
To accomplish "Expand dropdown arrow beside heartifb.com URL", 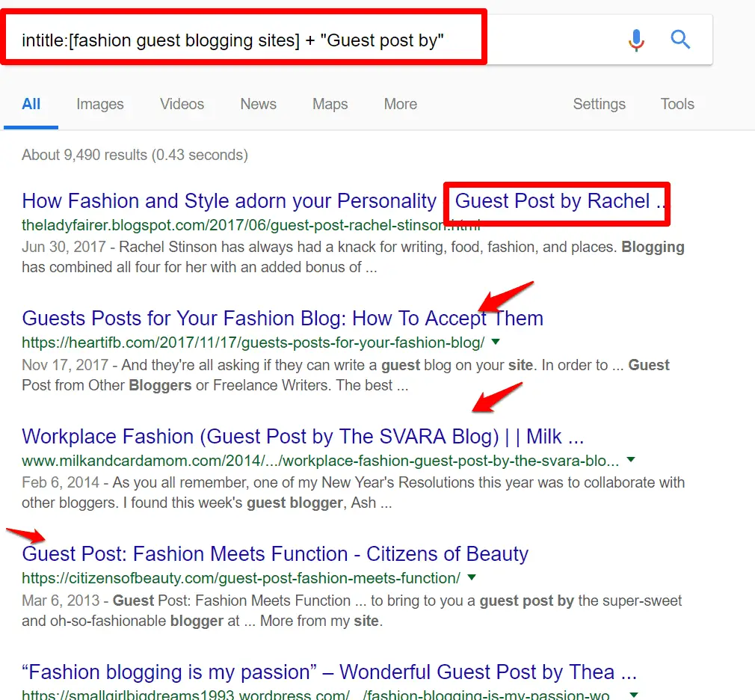I will pos(496,342).
